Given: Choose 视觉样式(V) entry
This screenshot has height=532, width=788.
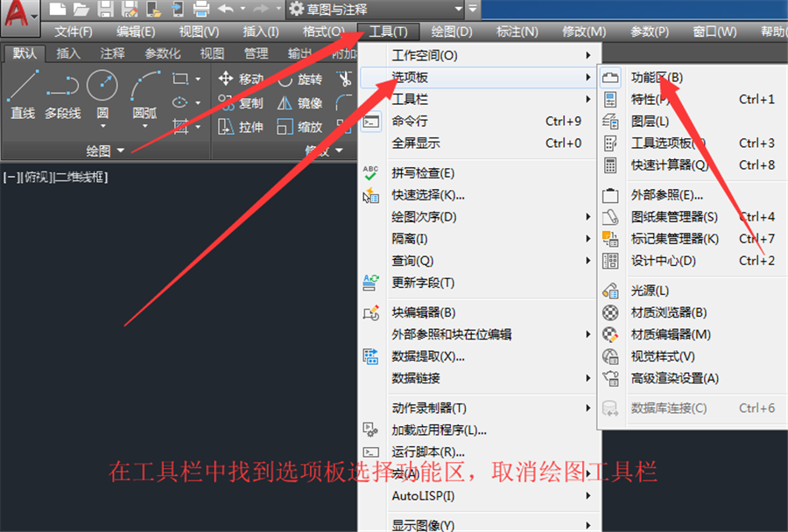Looking at the screenshot, I should tap(693, 357).
